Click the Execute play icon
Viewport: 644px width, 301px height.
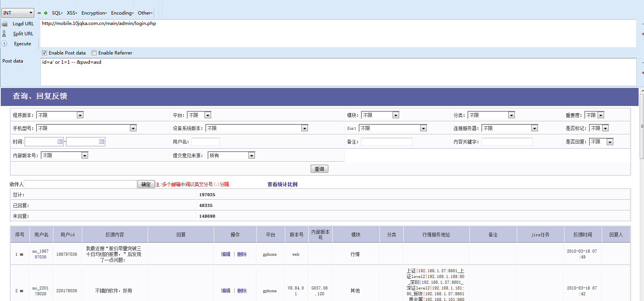tap(4, 43)
